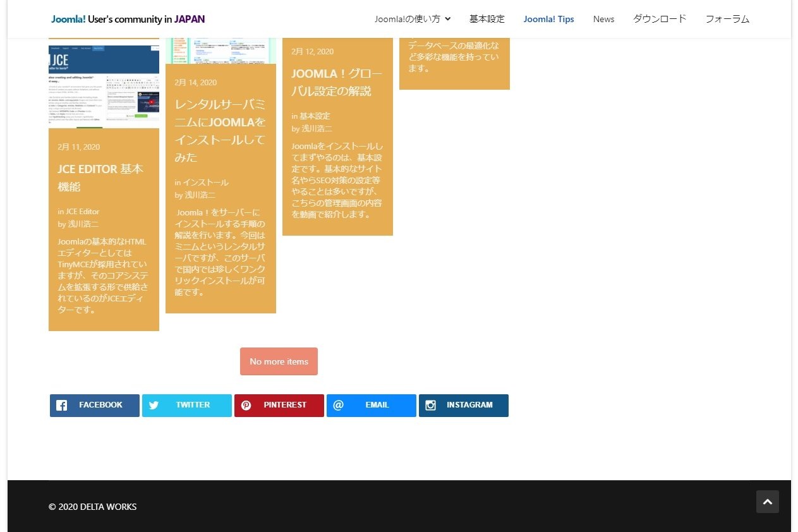
Task: Visit the フォーラム page
Action: 727,19
